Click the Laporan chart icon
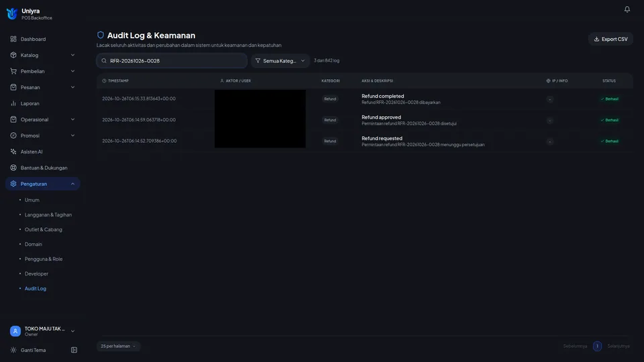 pyautogui.click(x=13, y=103)
